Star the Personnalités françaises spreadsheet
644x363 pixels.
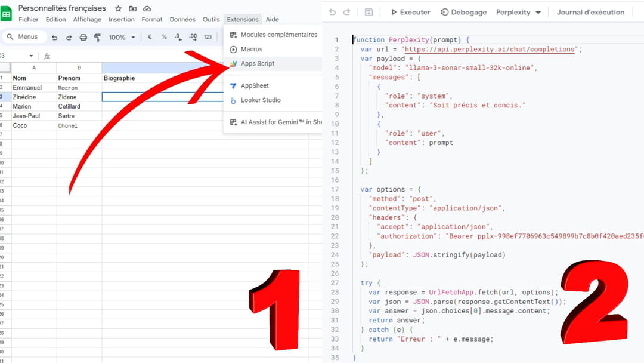click(118, 8)
